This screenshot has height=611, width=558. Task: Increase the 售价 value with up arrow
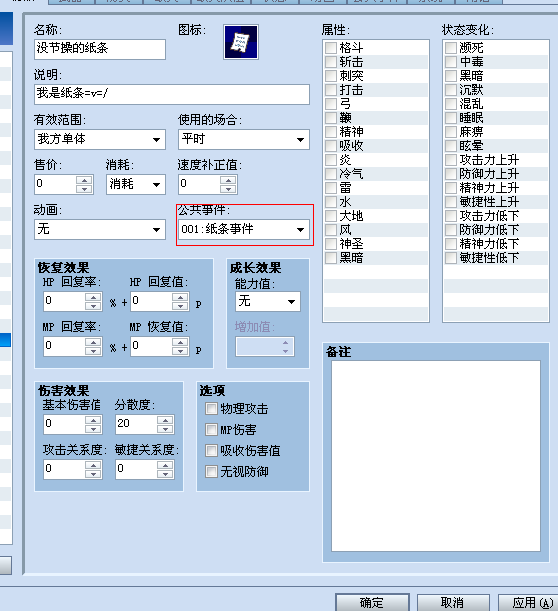[x=84, y=180]
